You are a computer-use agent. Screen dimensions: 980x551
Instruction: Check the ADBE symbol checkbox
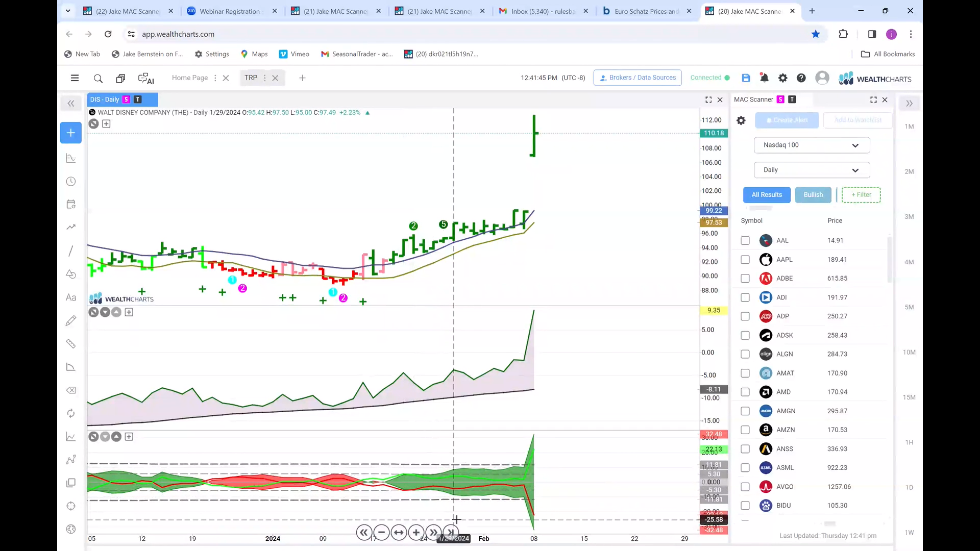pyautogui.click(x=745, y=279)
